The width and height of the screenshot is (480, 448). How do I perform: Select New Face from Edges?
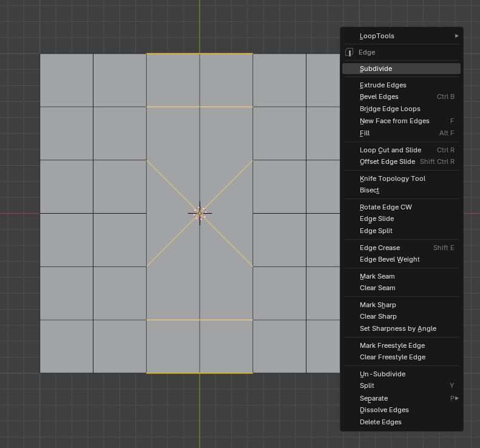coord(401,121)
